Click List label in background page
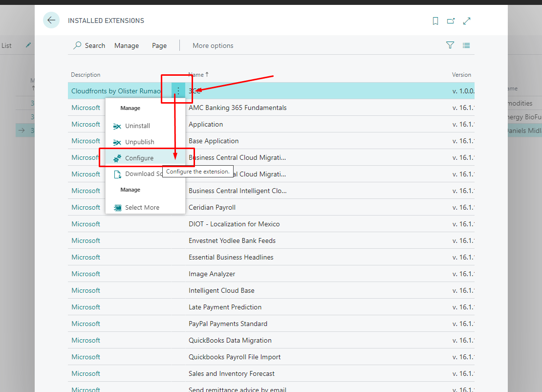This screenshot has width=542, height=392. point(6,45)
